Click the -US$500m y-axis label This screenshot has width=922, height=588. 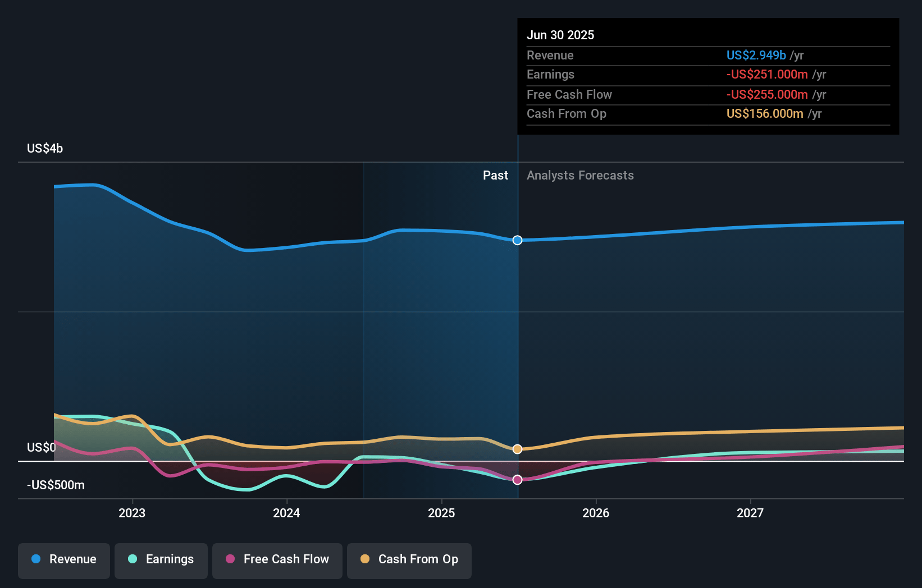click(x=56, y=485)
